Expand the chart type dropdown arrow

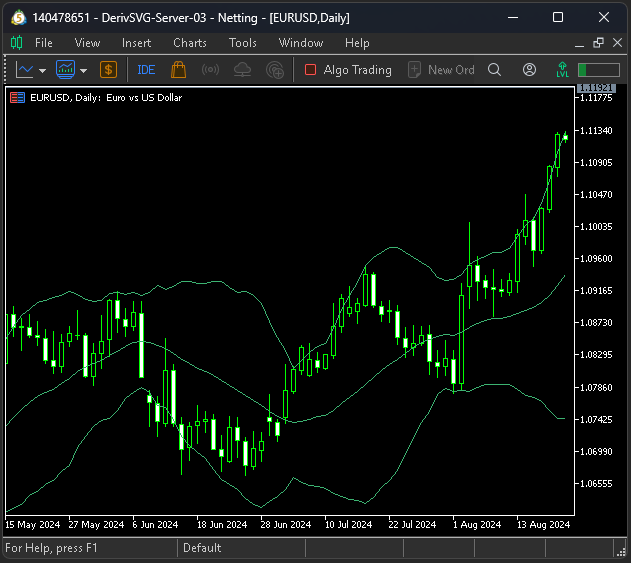(42, 71)
